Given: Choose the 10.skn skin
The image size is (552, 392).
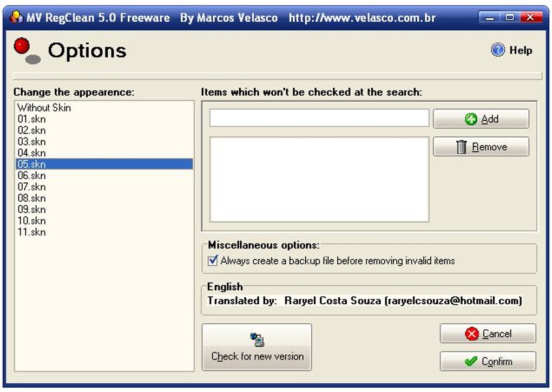Looking at the screenshot, I should (x=104, y=220).
